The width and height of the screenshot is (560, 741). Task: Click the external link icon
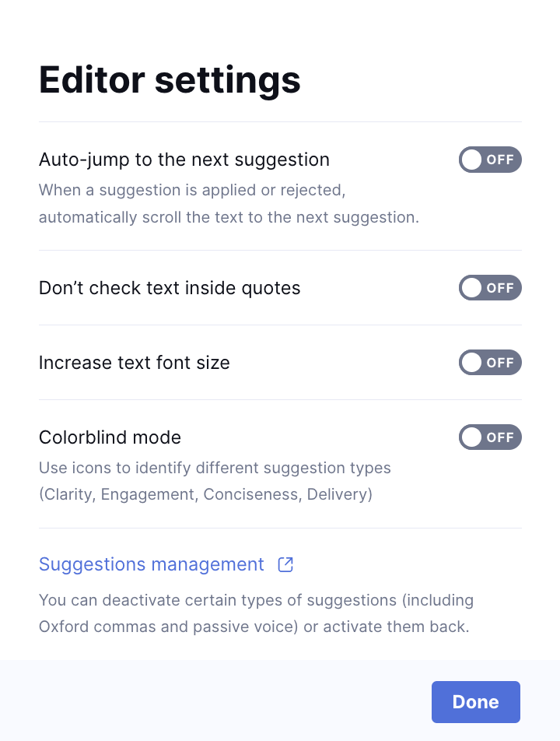tap(285, 564)
